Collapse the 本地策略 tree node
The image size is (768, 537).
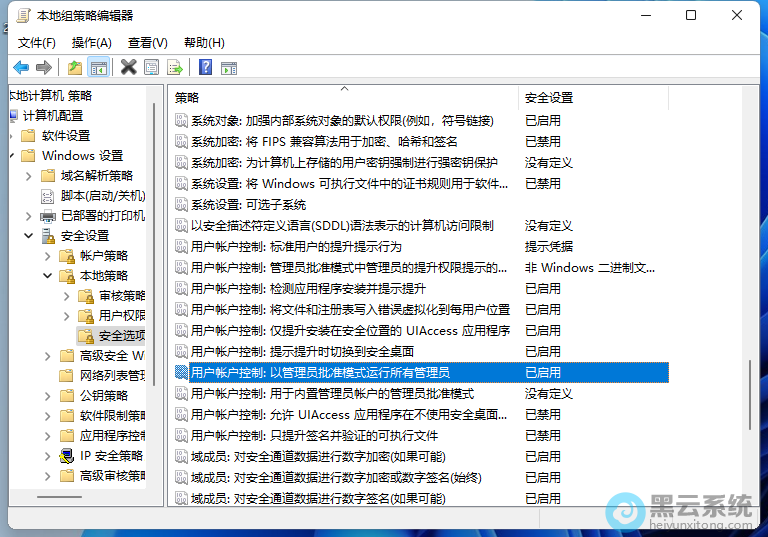coord(48,276)
